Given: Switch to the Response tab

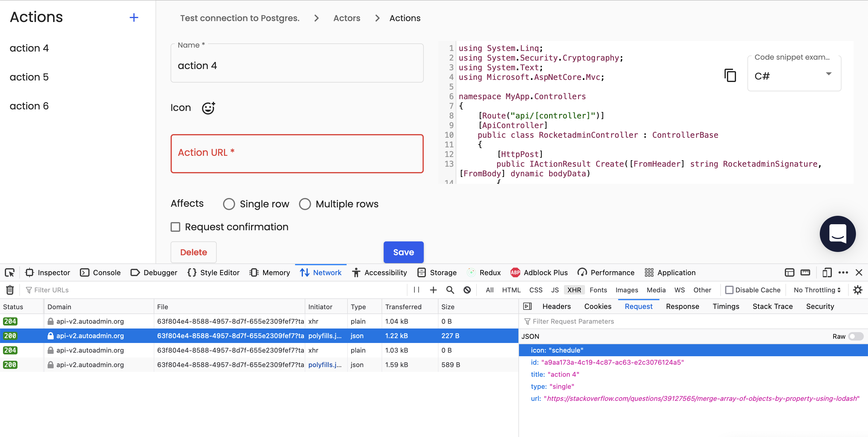Looking at the screenshot, I should [683, 306].
